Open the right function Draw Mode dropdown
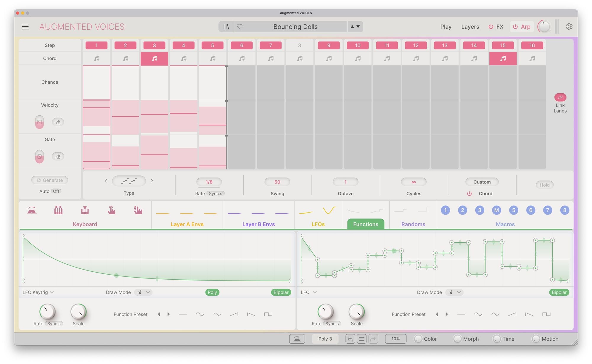 (454, 292)
